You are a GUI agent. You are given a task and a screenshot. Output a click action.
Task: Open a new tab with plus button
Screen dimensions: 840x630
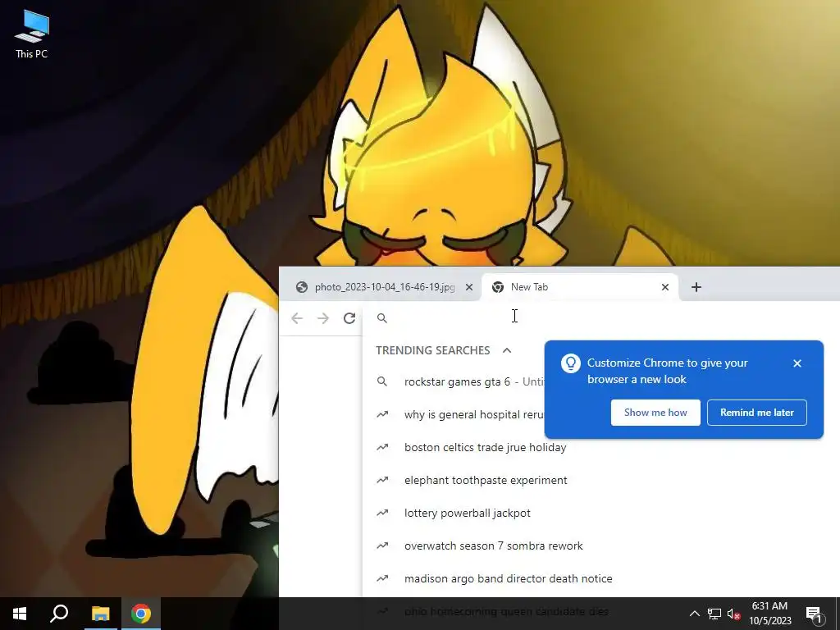(696, 287)
